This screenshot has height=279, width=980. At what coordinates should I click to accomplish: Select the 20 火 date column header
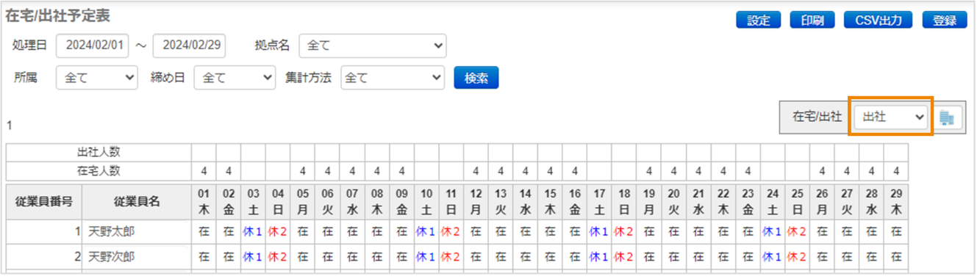673,202
